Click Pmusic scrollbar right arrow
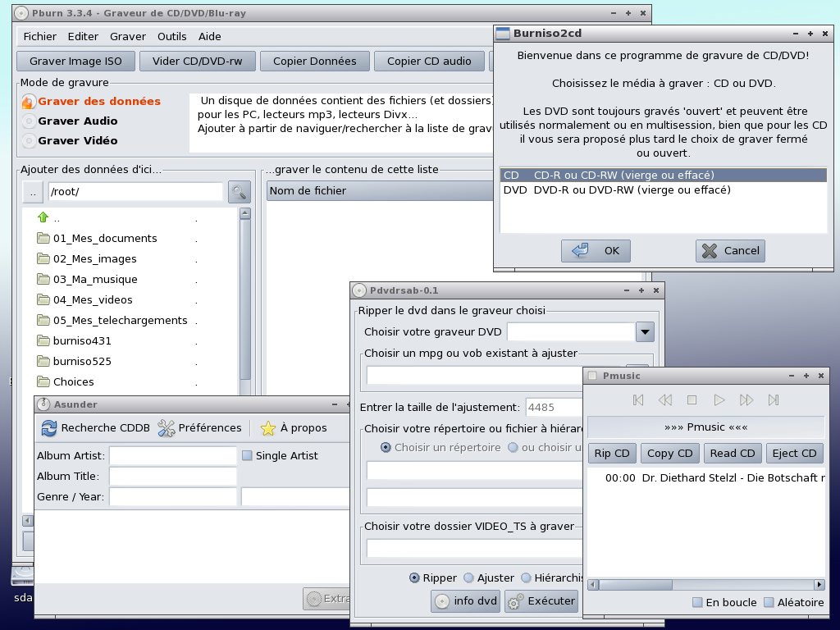The width and height of the screenshot is (840, 630). [819, 584]
